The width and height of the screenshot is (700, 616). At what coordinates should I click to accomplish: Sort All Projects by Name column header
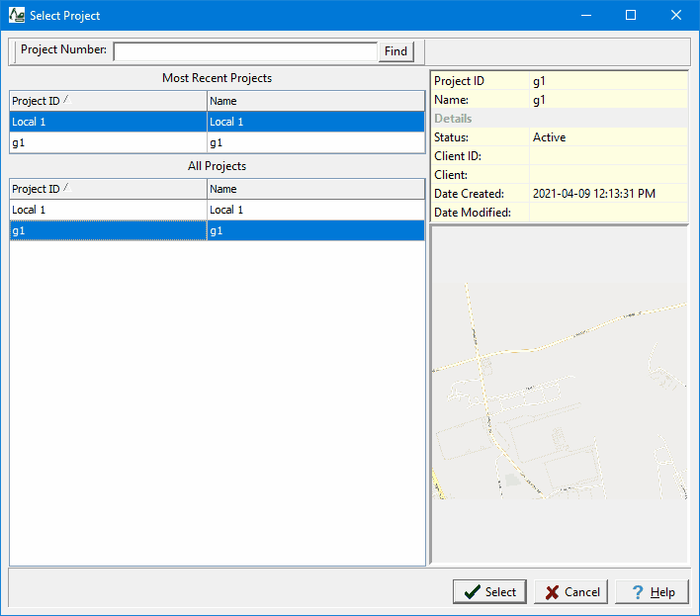click(x=315, y=189)
